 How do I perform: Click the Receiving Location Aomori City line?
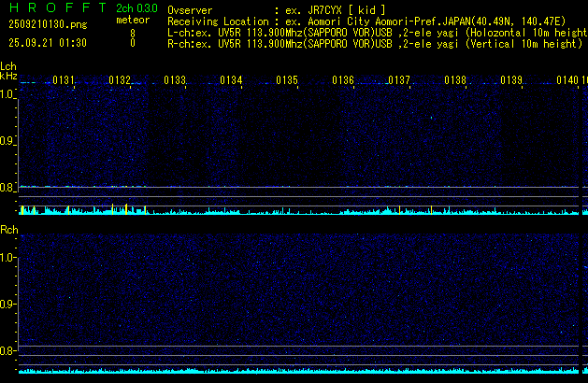coord(372,20)
